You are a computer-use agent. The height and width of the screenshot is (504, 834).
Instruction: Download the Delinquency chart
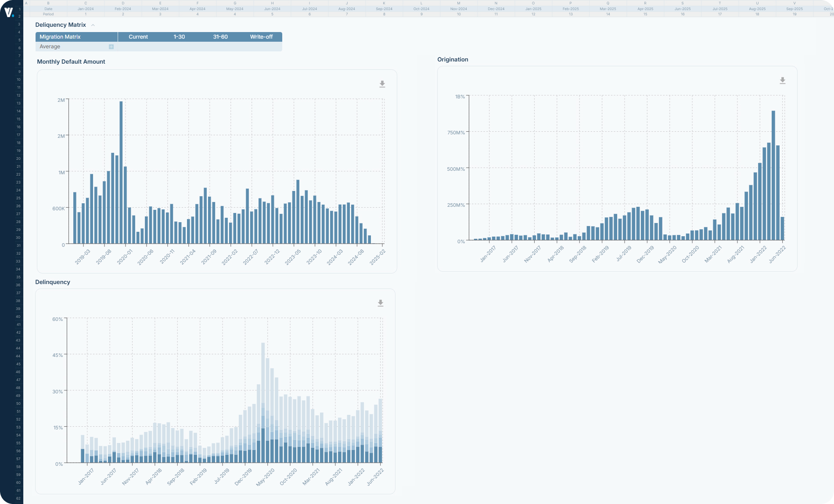tap(381, 303)
